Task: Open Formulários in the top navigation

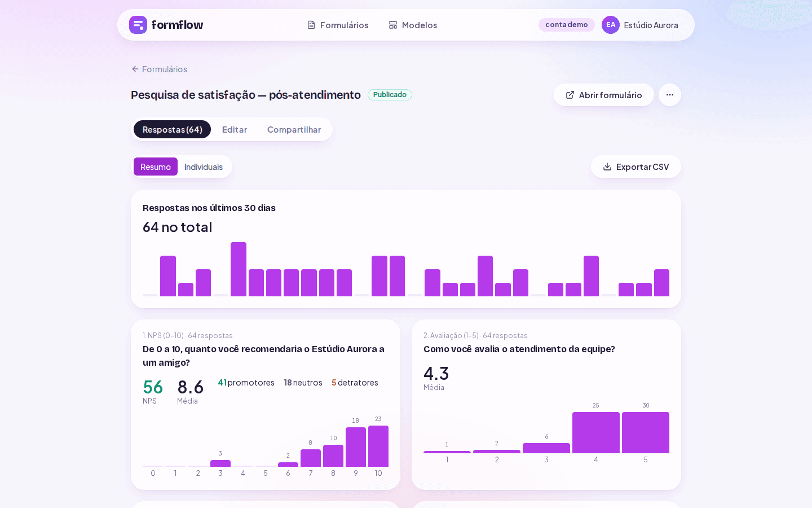Action: (338, 25)
